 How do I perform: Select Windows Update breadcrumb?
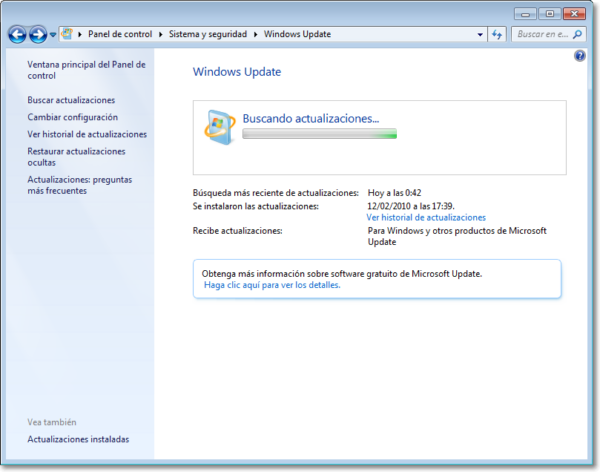[x=297, y=34]
